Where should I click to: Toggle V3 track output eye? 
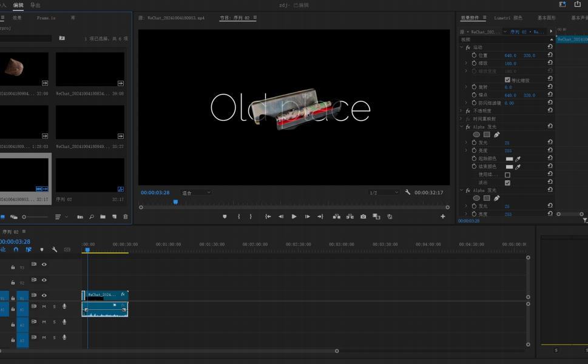coord(44,265)
